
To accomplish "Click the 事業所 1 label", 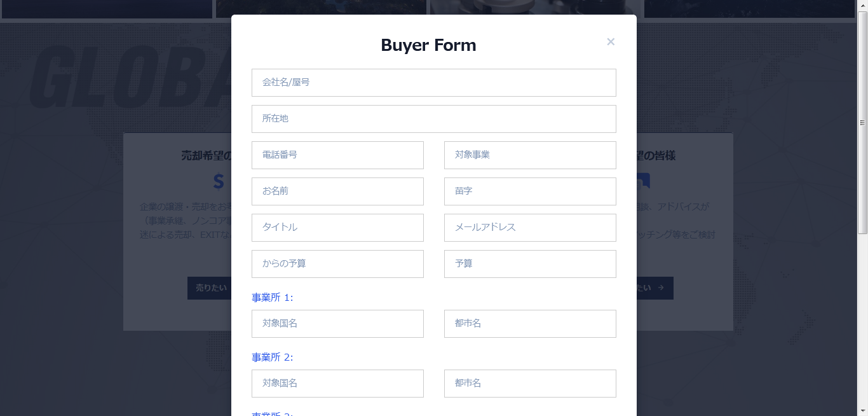I will (272, 298).
